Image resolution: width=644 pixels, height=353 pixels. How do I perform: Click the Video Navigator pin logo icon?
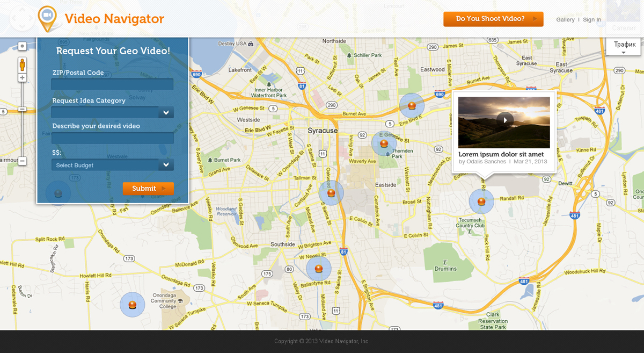(x=47, y=19)
